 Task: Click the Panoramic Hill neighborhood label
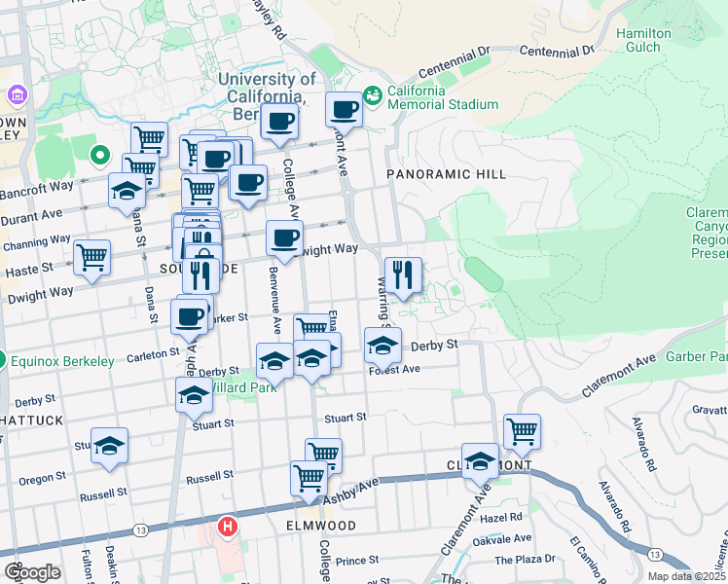(446, 174)
